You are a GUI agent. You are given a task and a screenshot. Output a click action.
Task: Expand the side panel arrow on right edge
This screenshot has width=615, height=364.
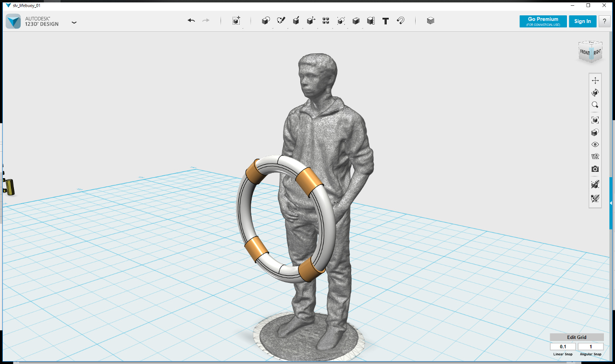[611, 203]
